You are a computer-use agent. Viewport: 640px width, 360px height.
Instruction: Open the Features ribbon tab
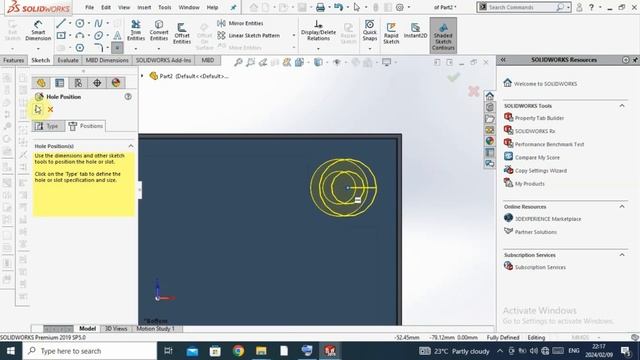[13, 60]
